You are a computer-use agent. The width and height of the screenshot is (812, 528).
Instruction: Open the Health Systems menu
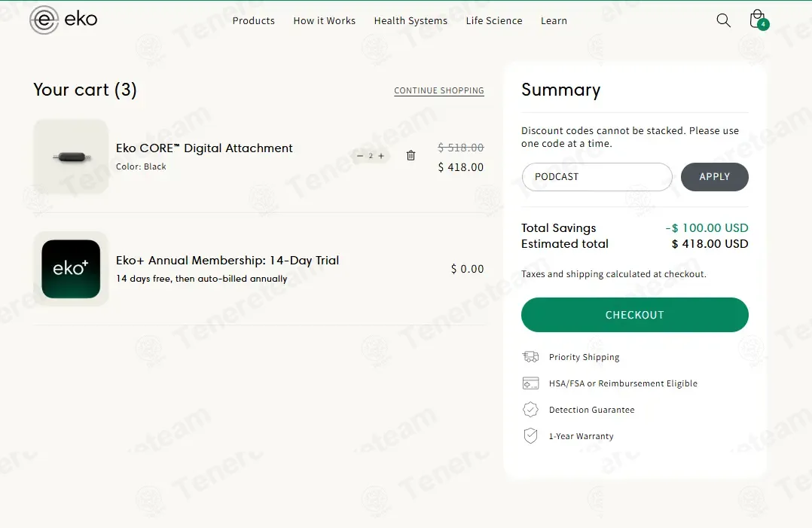[411, 20]
